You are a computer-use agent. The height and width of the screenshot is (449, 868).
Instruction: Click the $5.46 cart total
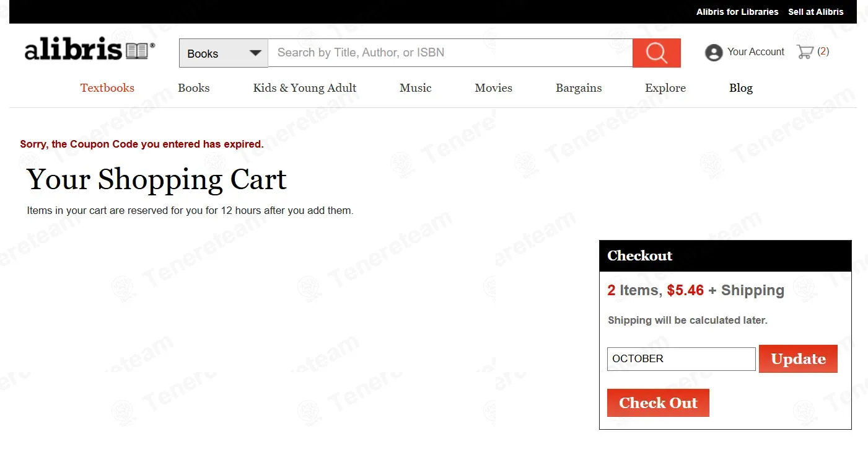point(685,290)
